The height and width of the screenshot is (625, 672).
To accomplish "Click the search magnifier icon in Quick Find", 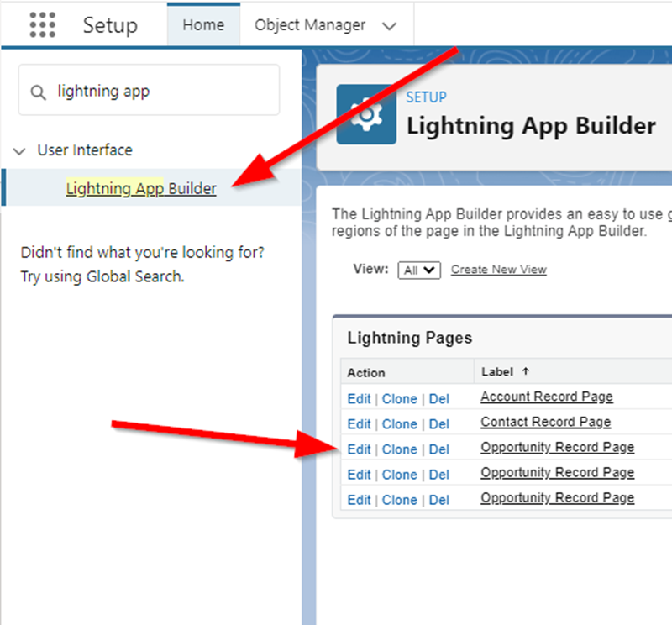I will [38, 92].
